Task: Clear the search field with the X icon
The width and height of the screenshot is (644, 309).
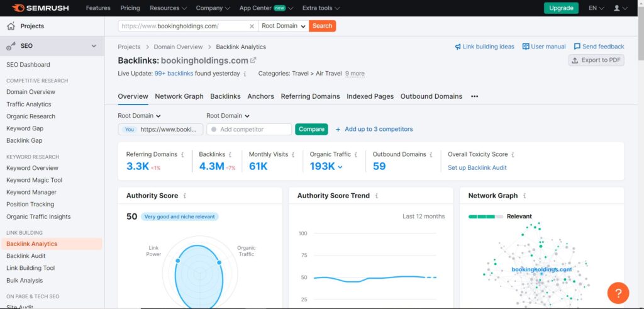Action: pos(252,26)
